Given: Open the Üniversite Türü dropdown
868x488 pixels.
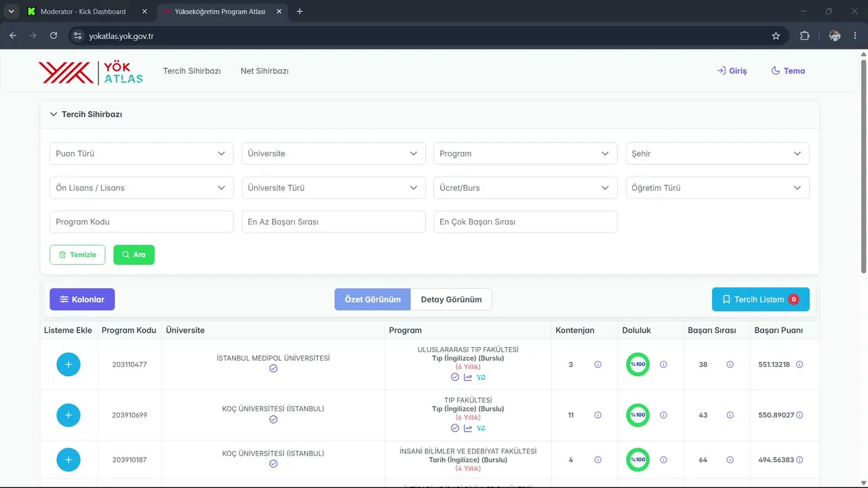Looking at the screenshot, I should tap(334, 188).
